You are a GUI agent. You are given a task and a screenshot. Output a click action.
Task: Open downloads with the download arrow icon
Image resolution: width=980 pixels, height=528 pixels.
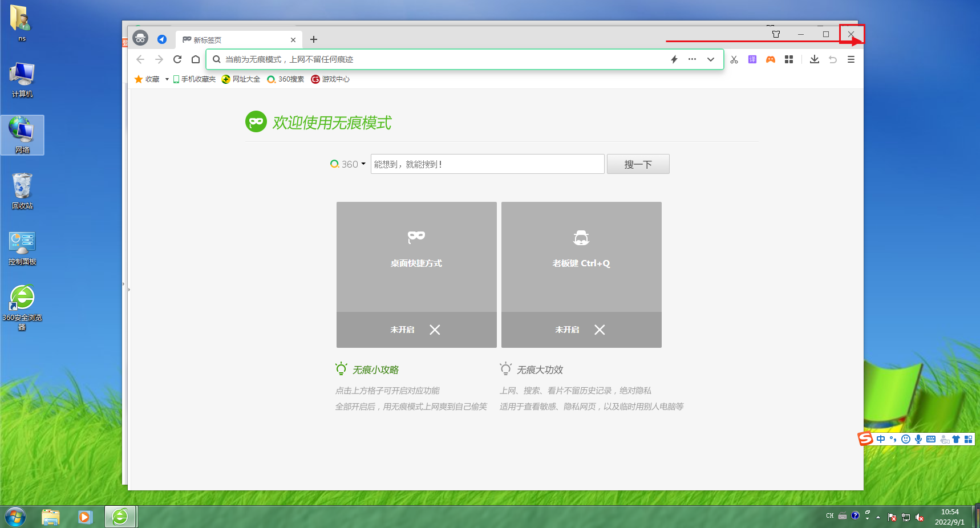pos(815,59)
